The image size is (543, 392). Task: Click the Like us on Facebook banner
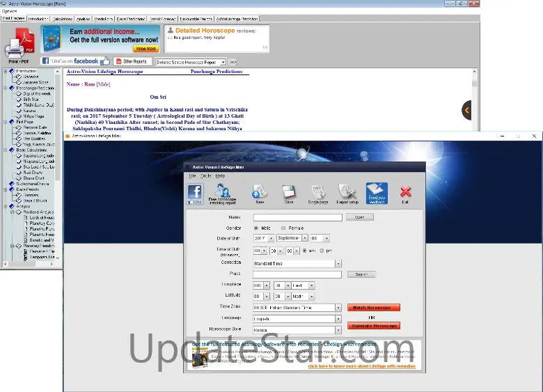click(x=75, y=61)
